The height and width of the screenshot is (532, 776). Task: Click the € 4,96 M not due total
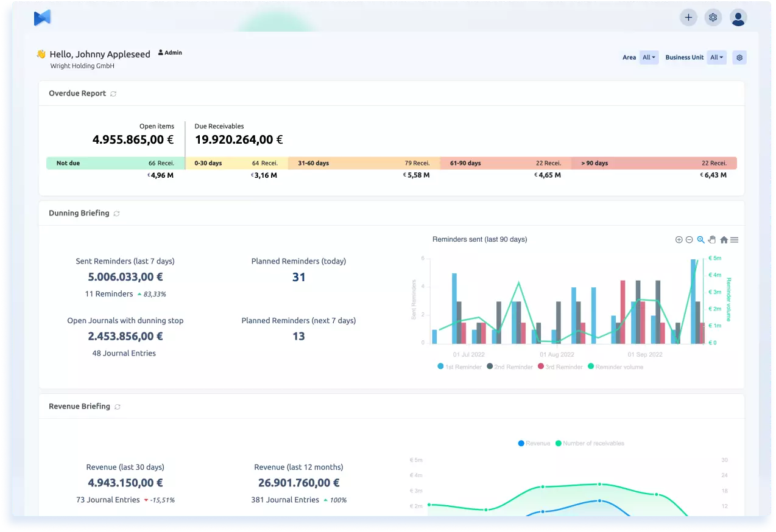click(161, 175)
